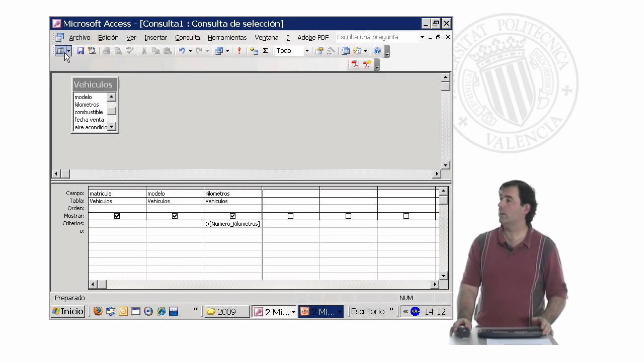644x362 pixels.
Task: Click the file search toolbar icon
Action: click(92, 51)
